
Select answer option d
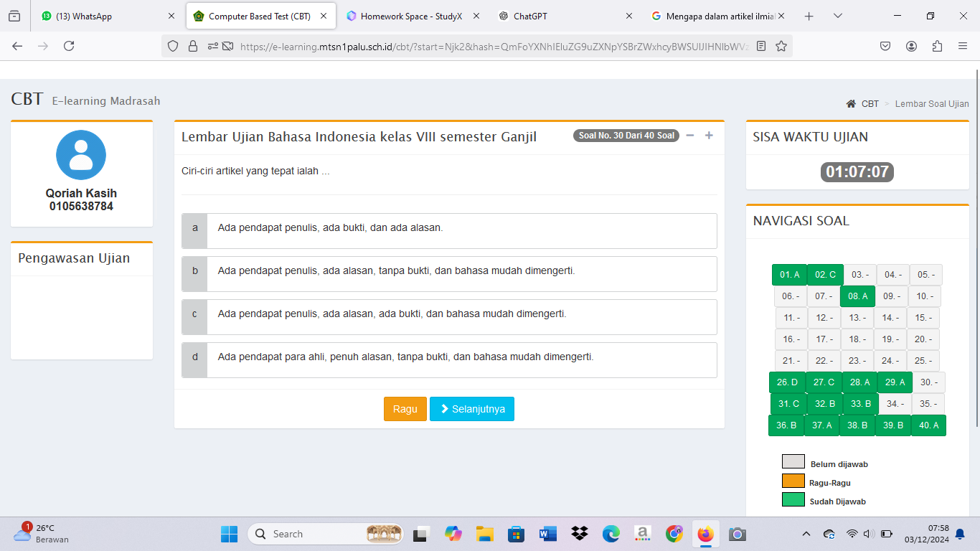click(x=449, y=360)
